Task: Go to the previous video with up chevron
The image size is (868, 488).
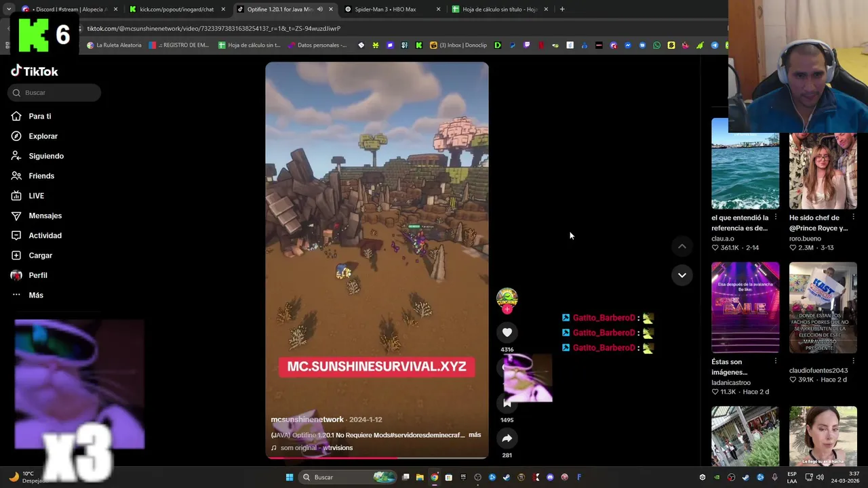Action: coord(682,247)
